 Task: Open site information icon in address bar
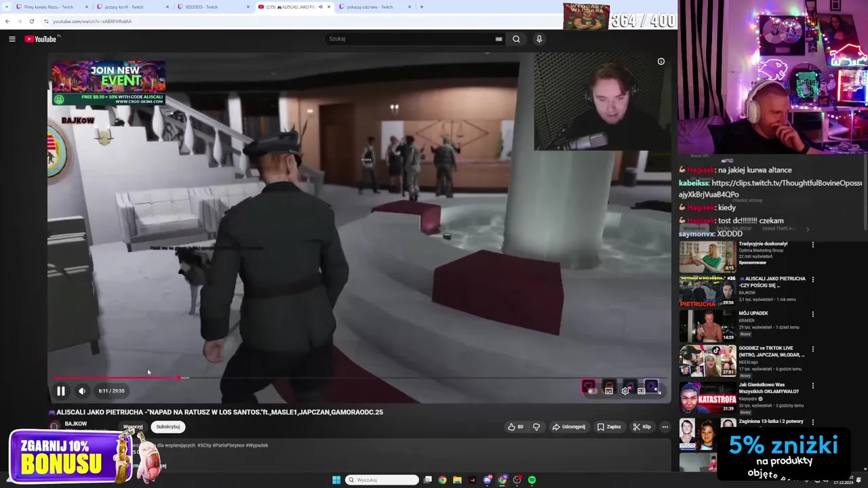(46, 21)
